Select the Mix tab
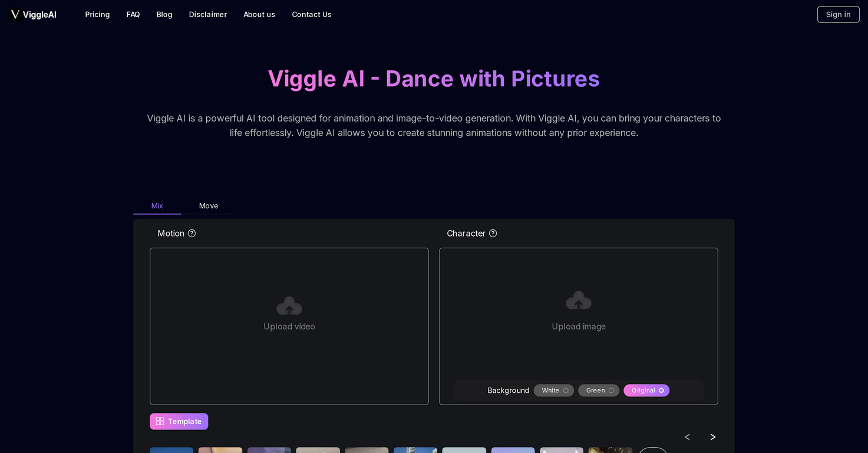 (x=157, y=206)
